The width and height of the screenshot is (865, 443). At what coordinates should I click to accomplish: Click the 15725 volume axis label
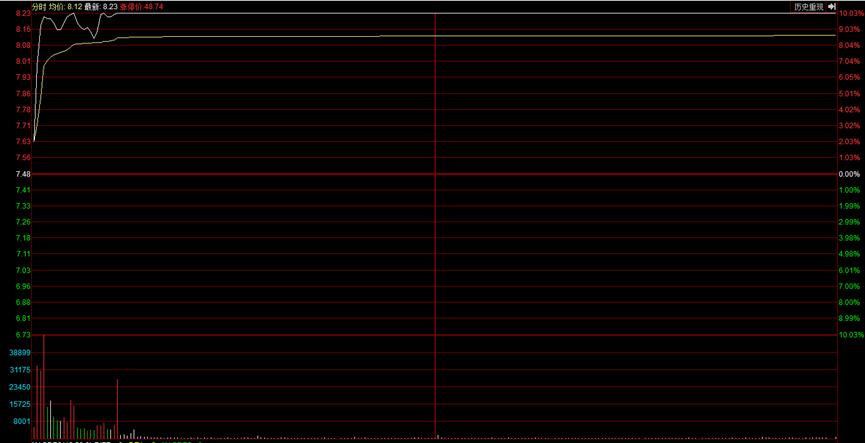coord(20,404)
